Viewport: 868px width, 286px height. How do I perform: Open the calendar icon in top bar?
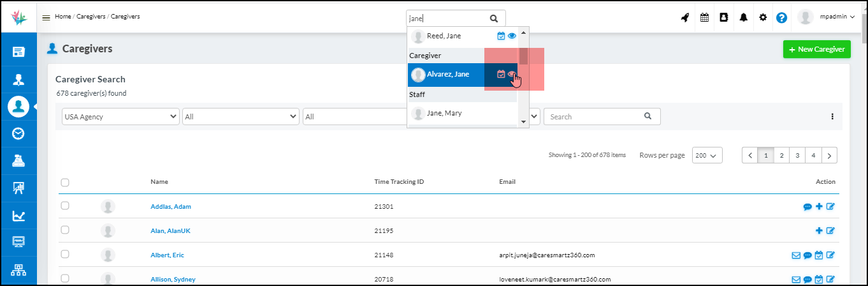(704, 17)
